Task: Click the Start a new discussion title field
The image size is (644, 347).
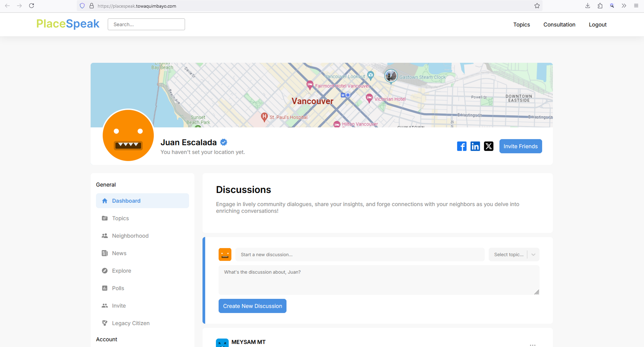Action: pos(360,255)
